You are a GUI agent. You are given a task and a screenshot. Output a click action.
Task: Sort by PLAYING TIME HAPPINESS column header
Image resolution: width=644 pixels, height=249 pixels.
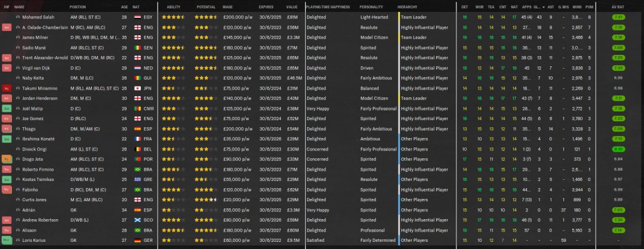[x=328, y=7]
